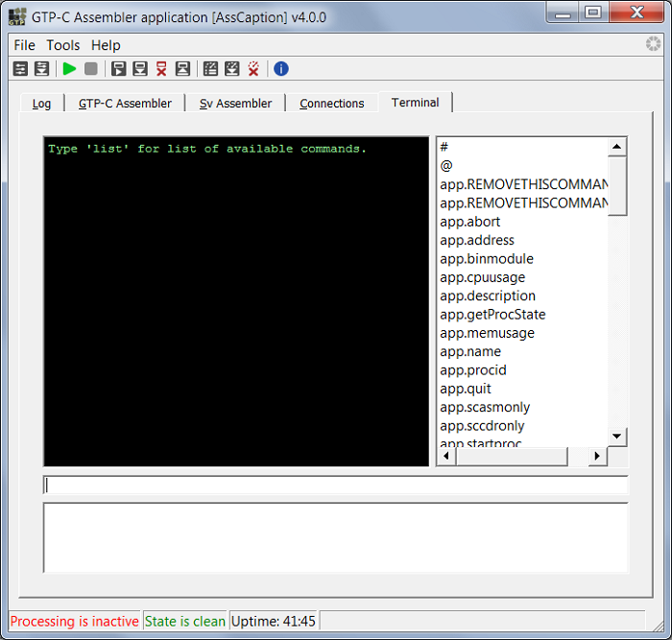Screen dimensions: 672x640
Task: Open the Connections tab
Action: click(332, 104)
